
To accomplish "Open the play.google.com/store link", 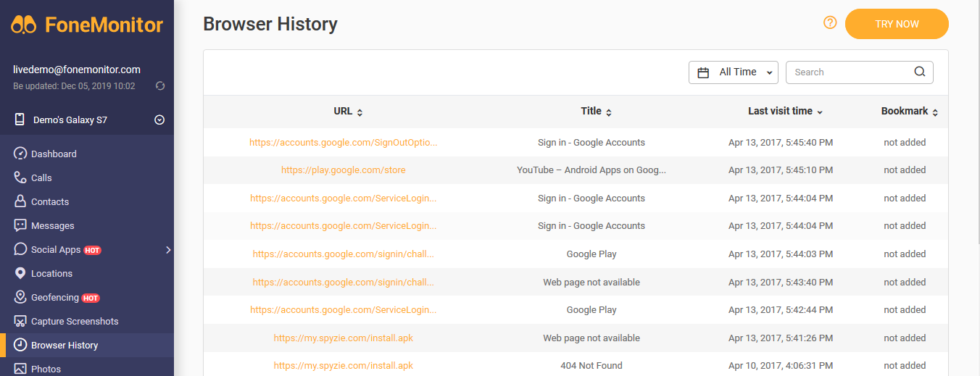I will coord(344,170).
